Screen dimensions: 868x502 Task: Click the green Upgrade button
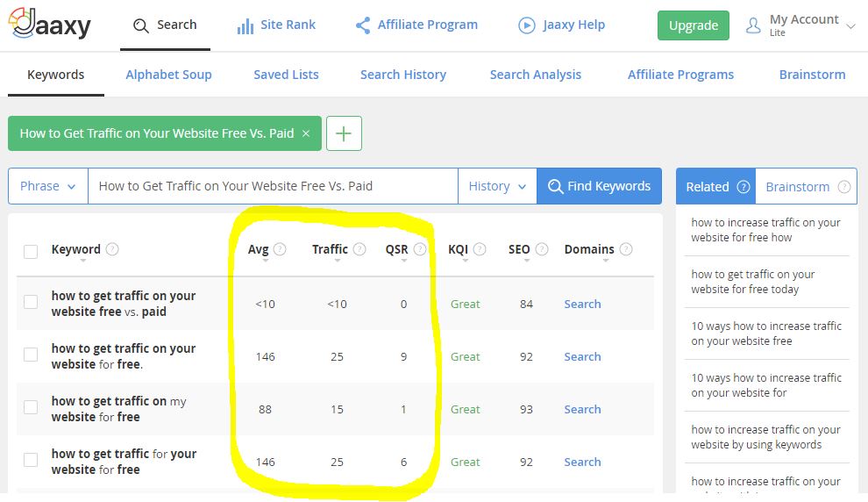[693, 25]
